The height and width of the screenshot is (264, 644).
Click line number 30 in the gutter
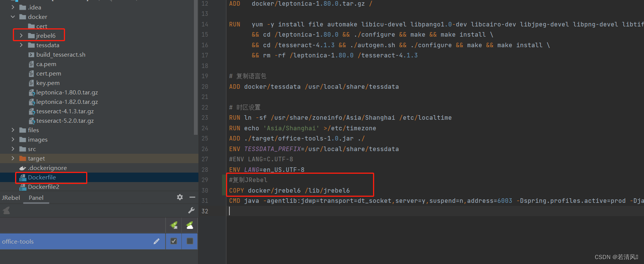coord(205,190)
